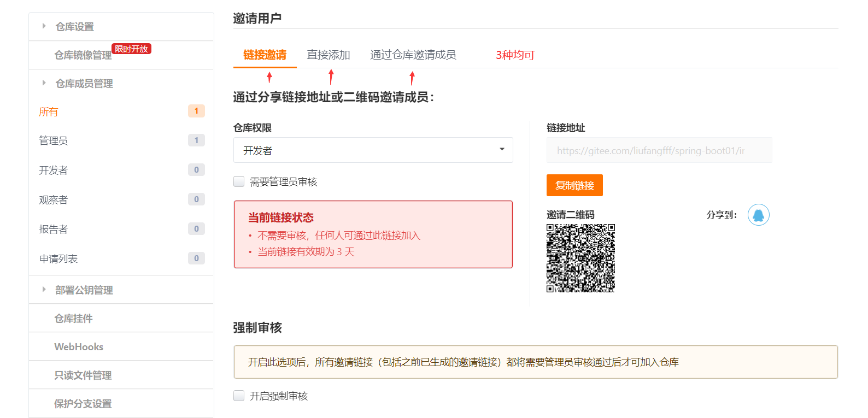Expand 仓库设置 arrow in sidebar
The height and width of the screenshot is (418, 868).
click(x=44, y=26)
